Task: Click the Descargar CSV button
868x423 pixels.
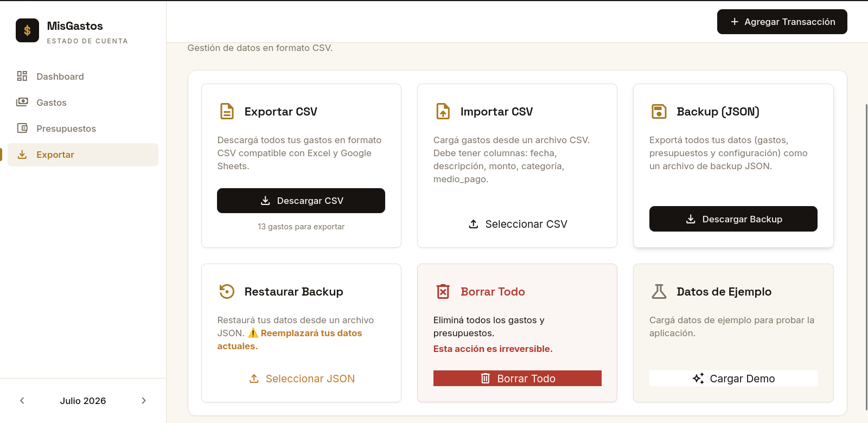Action: [301, 201]
